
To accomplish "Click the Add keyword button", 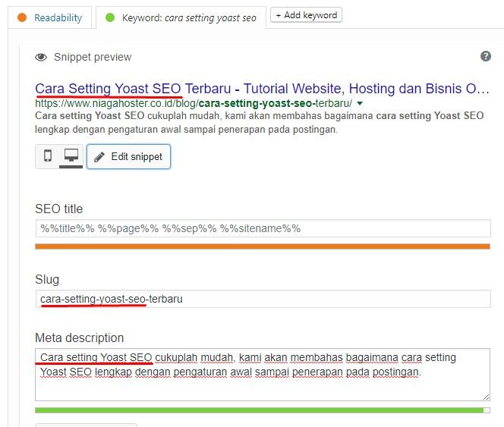I will click(306, 15).
